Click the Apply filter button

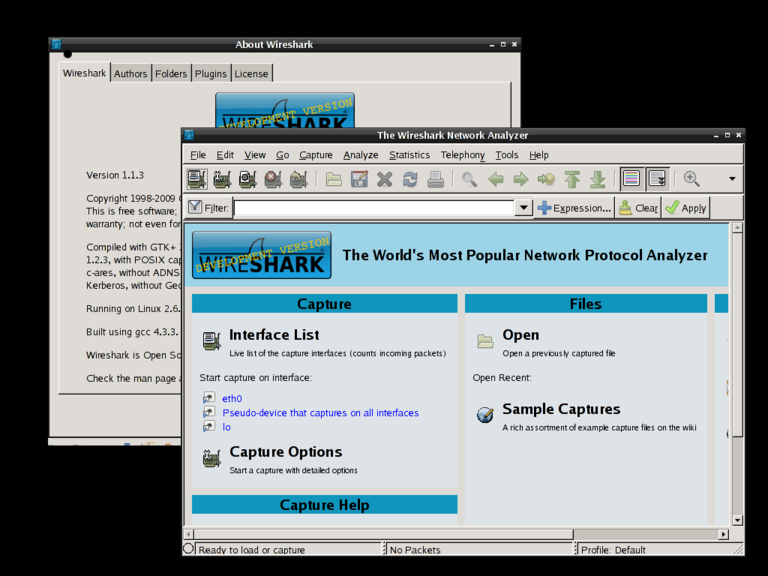pos(686,208)
